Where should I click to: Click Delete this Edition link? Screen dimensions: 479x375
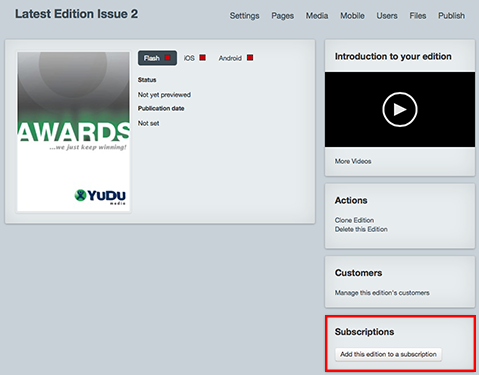361,229
